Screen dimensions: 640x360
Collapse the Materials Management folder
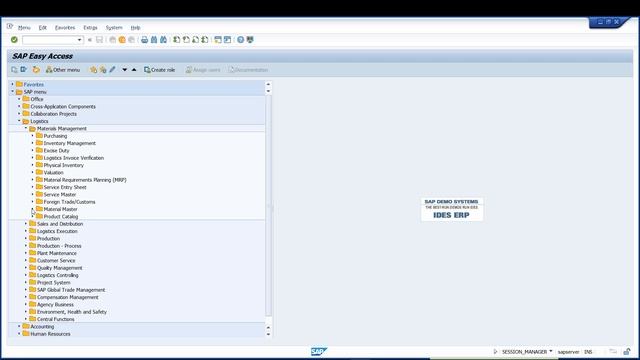[x=25, y=128]
